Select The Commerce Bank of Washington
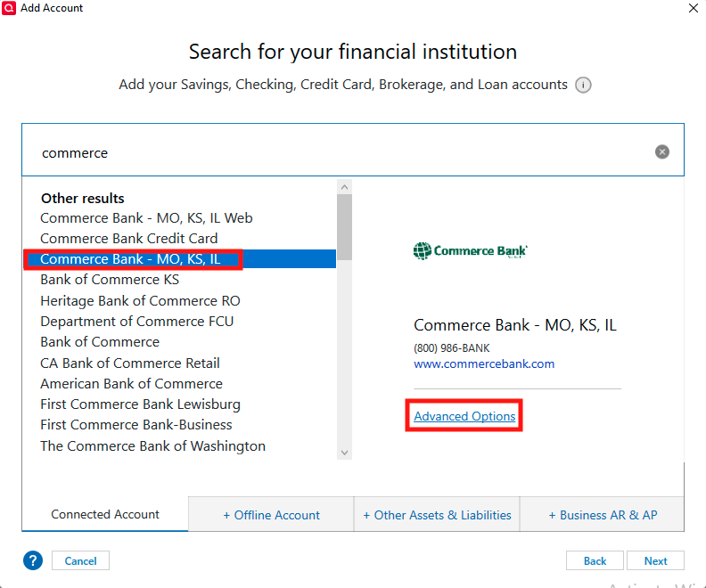Image resolution: width=706 pixels, height=588 pixels. pos(152,445)
